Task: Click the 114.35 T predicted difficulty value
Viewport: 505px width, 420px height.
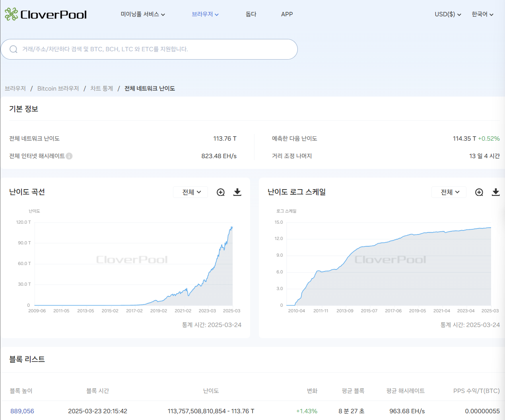Action: pyautogui.click(x=464, y=139)
